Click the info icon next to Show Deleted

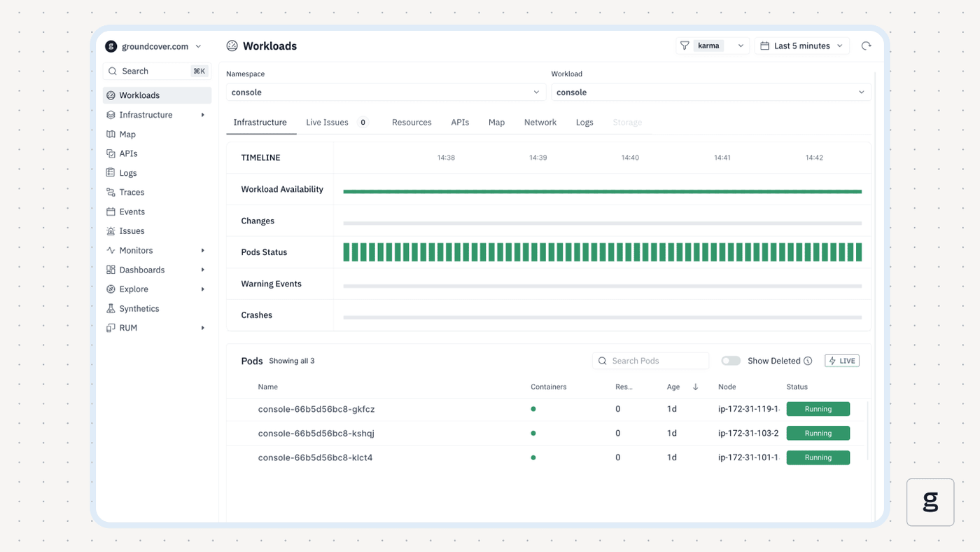(808, 361)
